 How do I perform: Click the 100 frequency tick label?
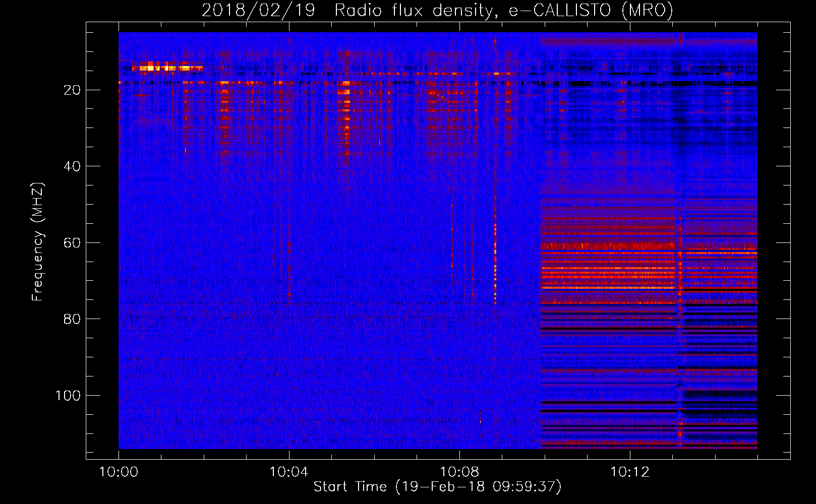(x=68, y=396)
